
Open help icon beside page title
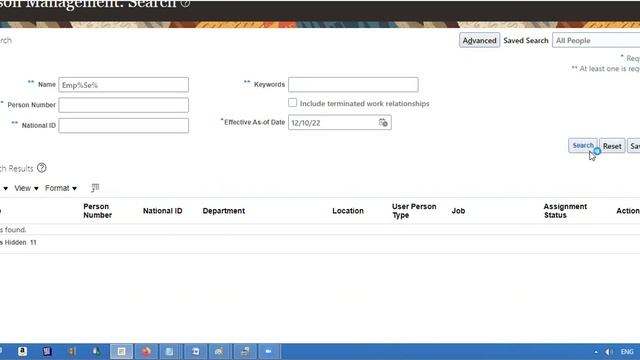pos(185,4)
